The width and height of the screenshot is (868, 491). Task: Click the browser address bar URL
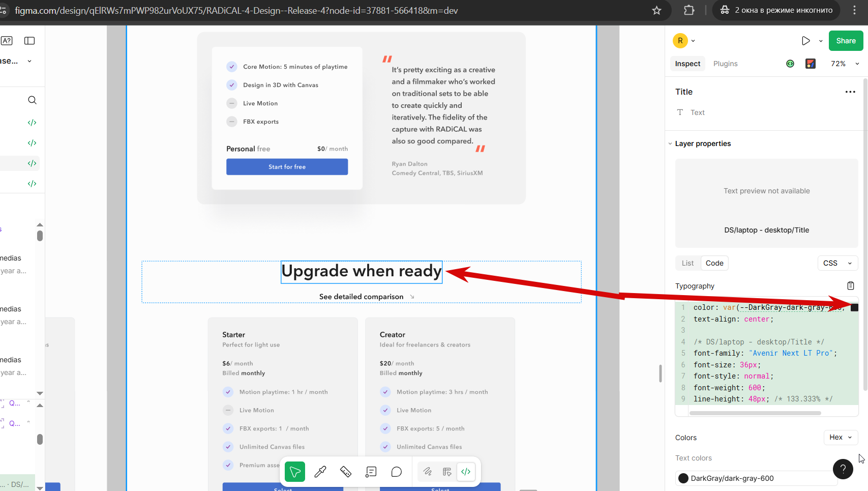(236, 10)
